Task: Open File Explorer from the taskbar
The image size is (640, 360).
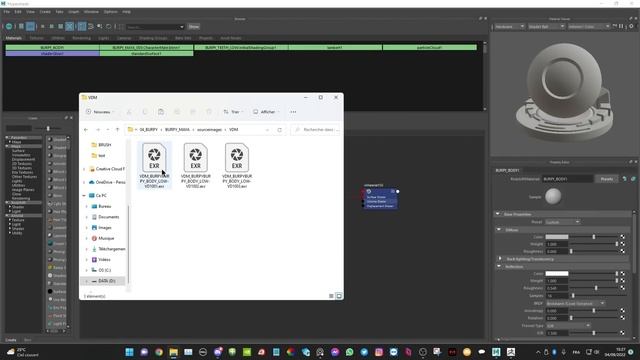Action: (173, 352)
